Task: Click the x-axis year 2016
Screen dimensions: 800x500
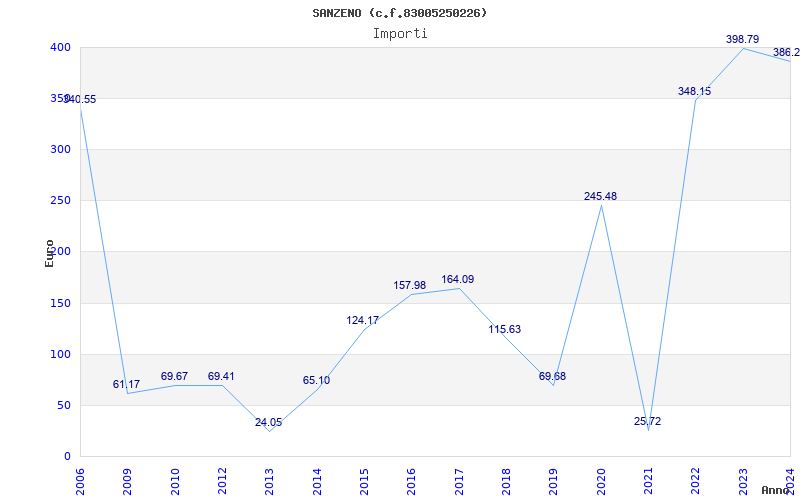Action: (412, 482)
